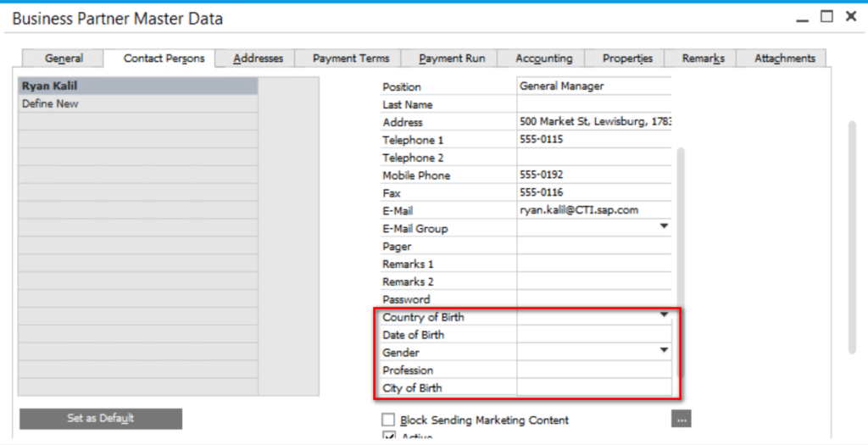Click the City of Birth field
The width and height of the screenshot is (868, 445).
coord(594,387)
